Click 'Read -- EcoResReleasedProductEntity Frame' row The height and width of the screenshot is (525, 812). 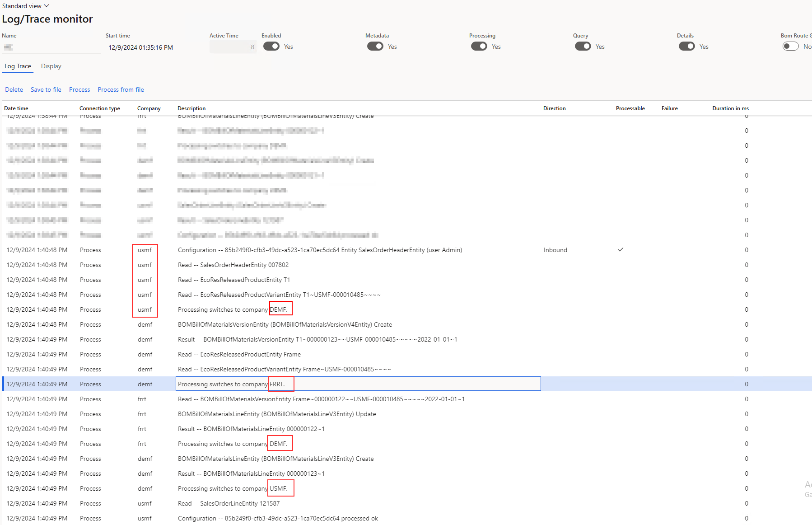tap(406, 354)
